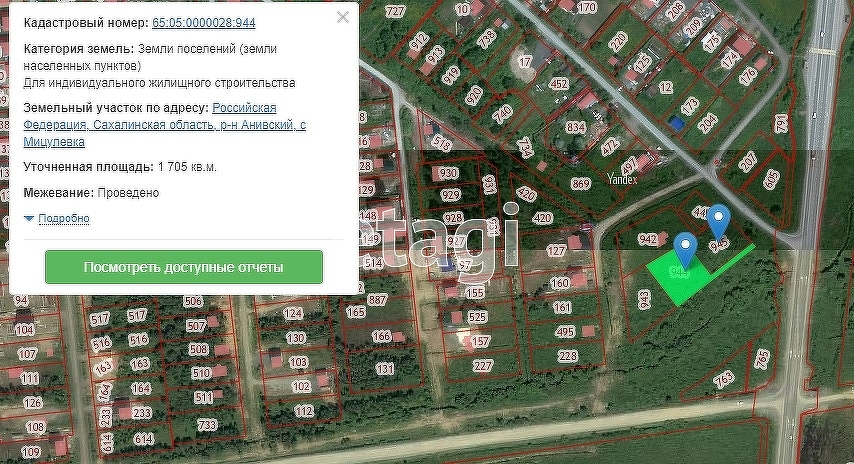Select parcel labeled 912

(419, 42)
